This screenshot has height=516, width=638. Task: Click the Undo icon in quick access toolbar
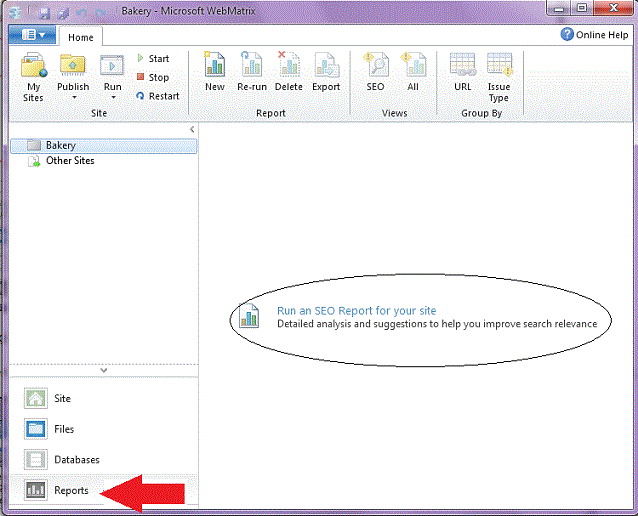tap(81, 14)
